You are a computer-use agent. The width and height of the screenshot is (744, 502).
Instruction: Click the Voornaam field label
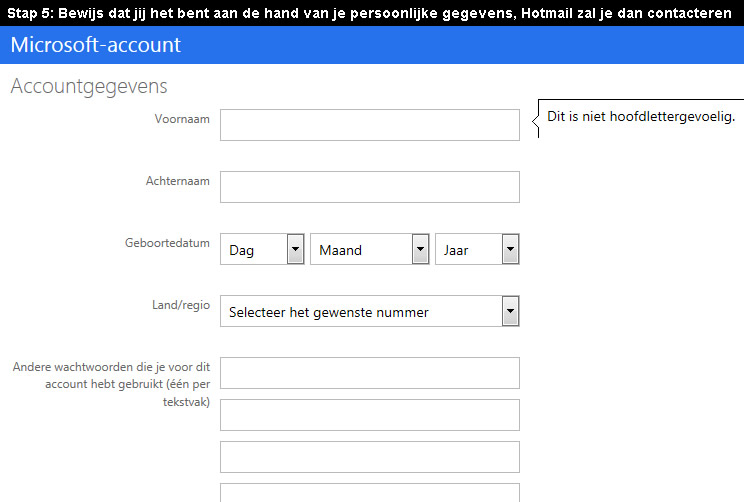182,119
